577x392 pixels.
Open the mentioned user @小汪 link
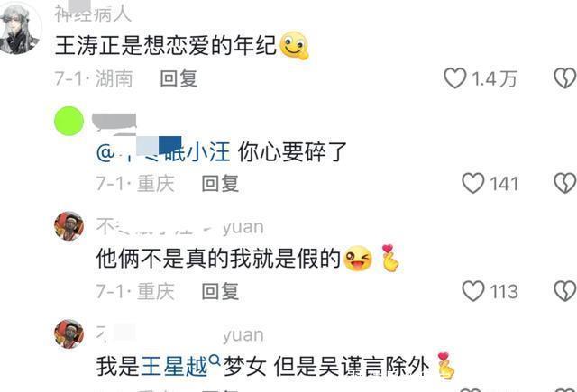[x=163, y=152]
